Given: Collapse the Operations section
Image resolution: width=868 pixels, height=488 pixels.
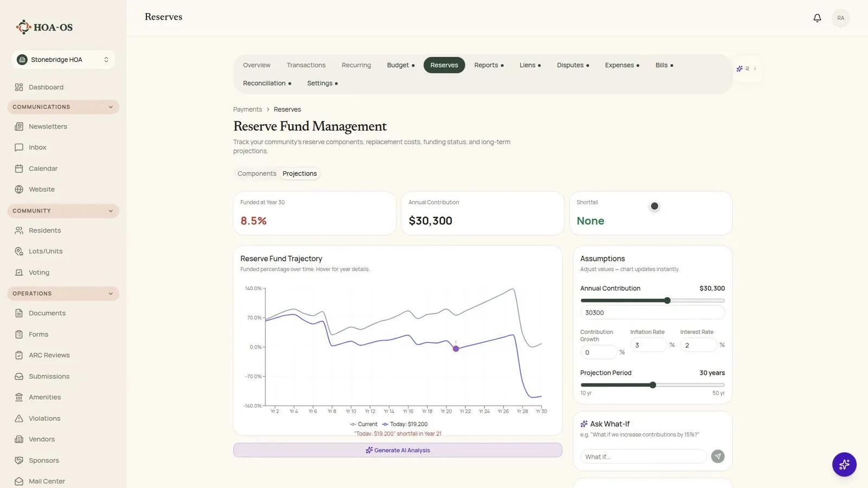Looking at the screenshot, I should click(63, 293).
